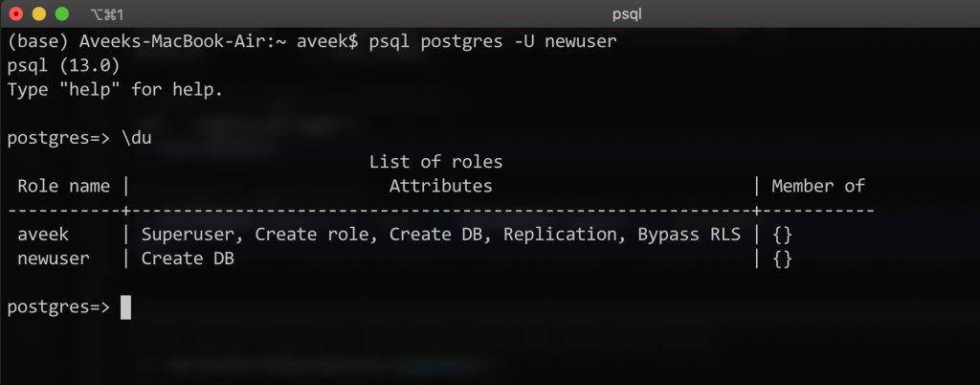The height and width of the screenshot is (385, 980).
Task: Click the "Member of" column header
Action: pyautogui.click(x=818, y=186)
